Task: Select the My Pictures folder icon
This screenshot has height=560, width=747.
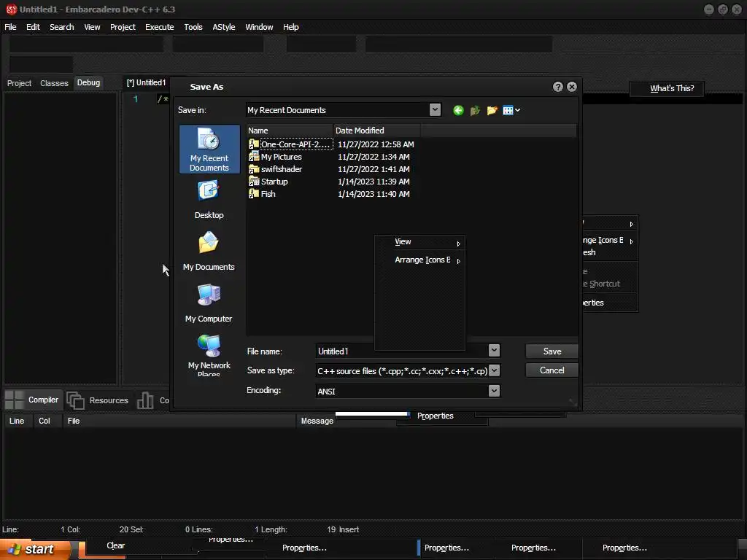Action: [254, 156]
